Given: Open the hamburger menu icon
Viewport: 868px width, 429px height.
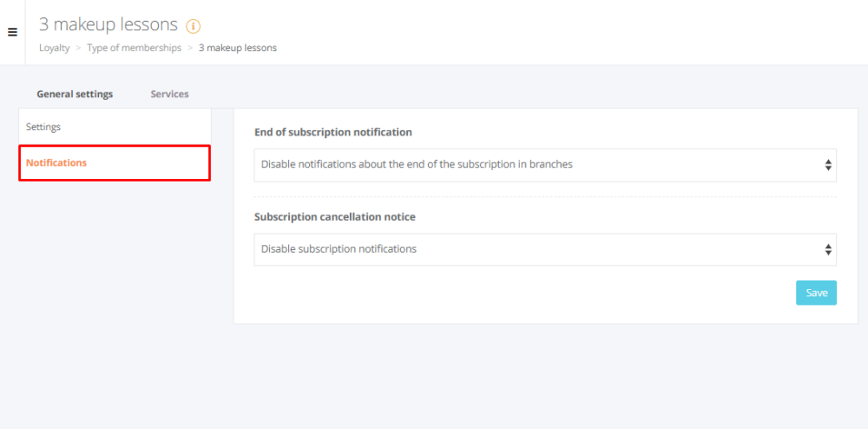Looking at the screenshot, I should (12, 32).
